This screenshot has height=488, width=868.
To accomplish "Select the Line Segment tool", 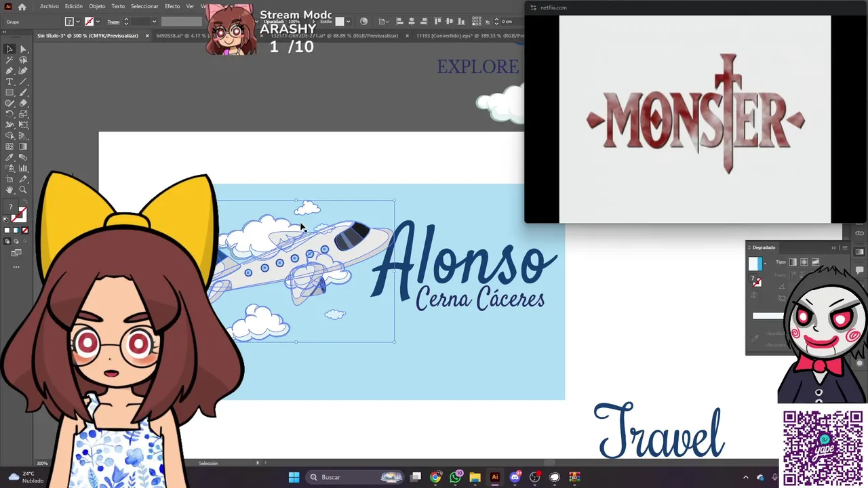I will (23, 81).
